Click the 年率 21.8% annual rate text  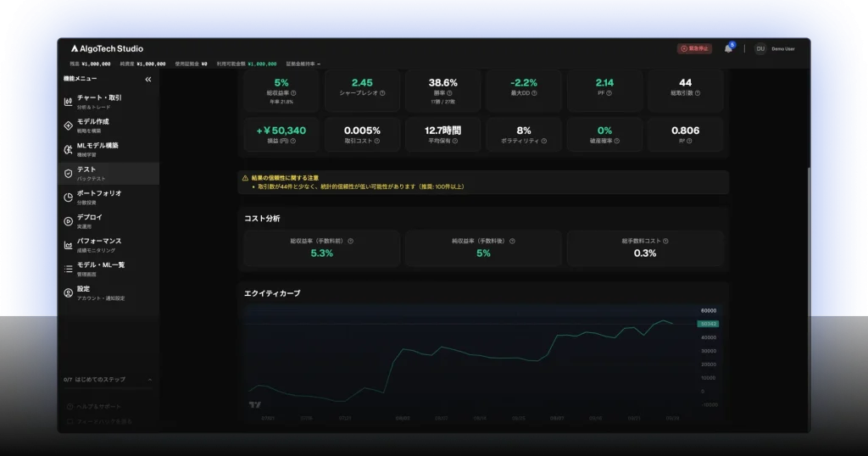coord(281,102)
